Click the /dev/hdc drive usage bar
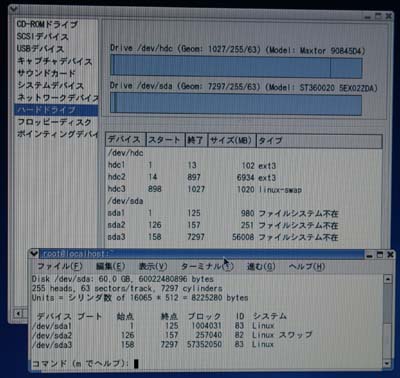The height and width of the screenshot is (378, 400). (236, 67)
